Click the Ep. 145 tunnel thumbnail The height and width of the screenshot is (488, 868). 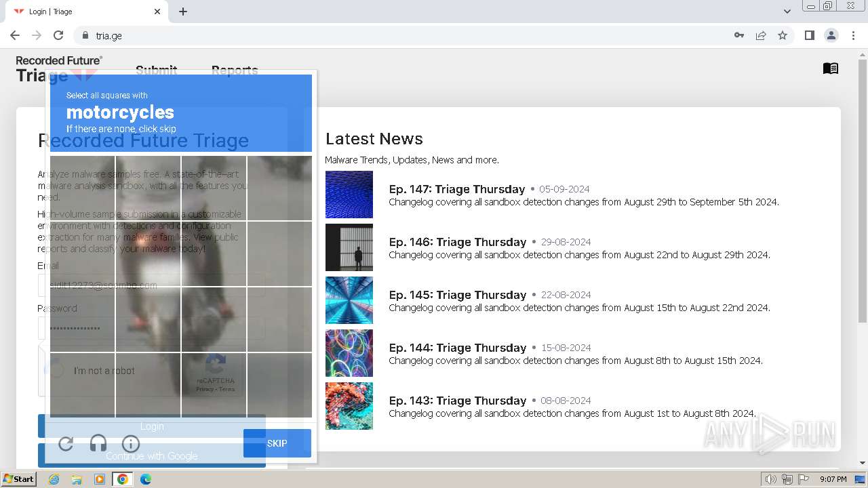[349, 300]
